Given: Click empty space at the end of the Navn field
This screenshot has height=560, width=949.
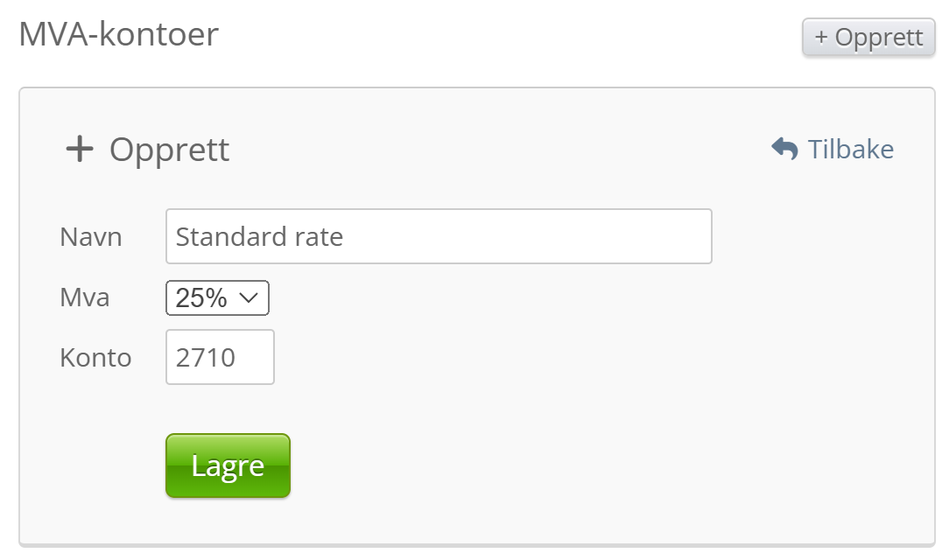Looking at the screenshot, I should click(613, 236).
